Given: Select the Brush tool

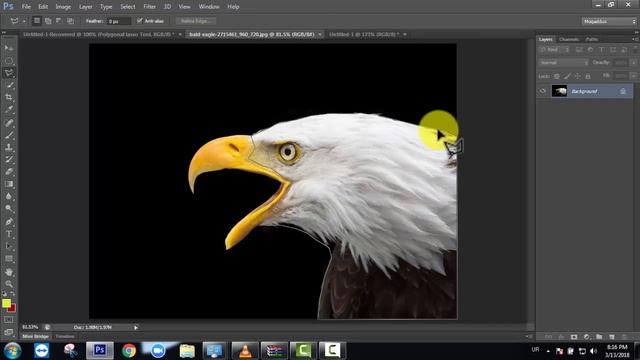Looking at the screenshot, I should coord(9,135).
